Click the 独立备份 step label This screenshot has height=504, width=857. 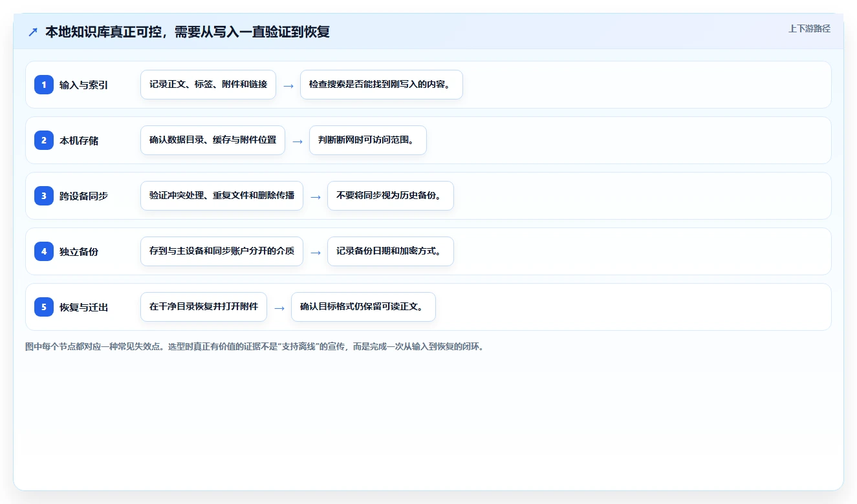coord(79,251)
